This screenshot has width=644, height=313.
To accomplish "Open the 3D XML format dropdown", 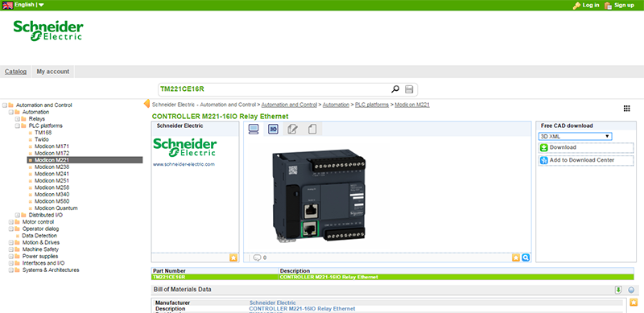I will (575, 136).
